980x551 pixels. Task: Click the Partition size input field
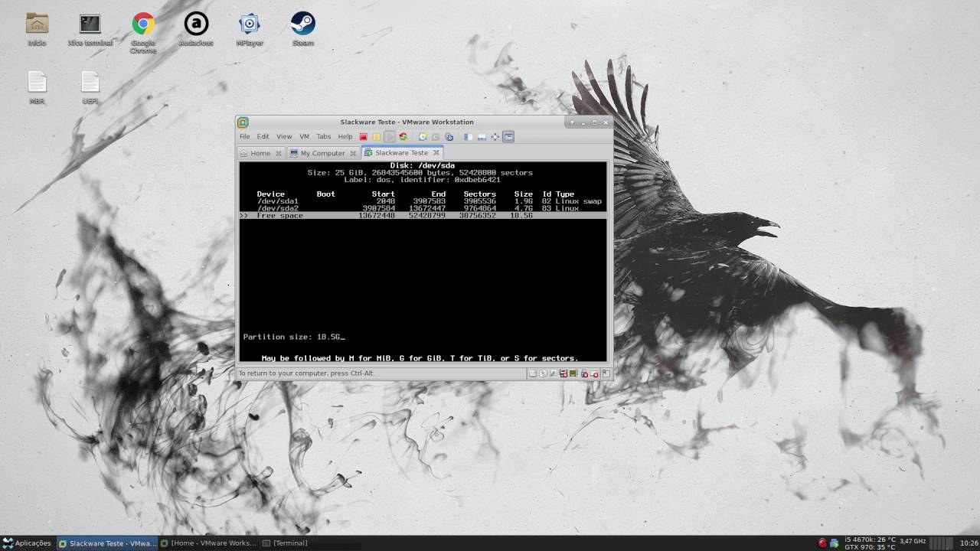tap(332, 337)
